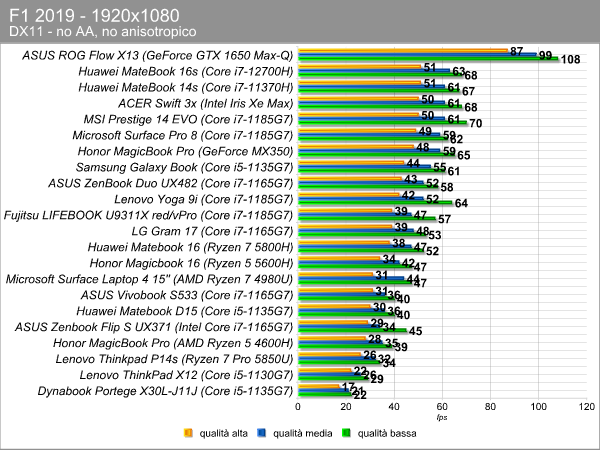
Task: Select Huawei Matebook D15 row label
Action: [x=184, y=311]
